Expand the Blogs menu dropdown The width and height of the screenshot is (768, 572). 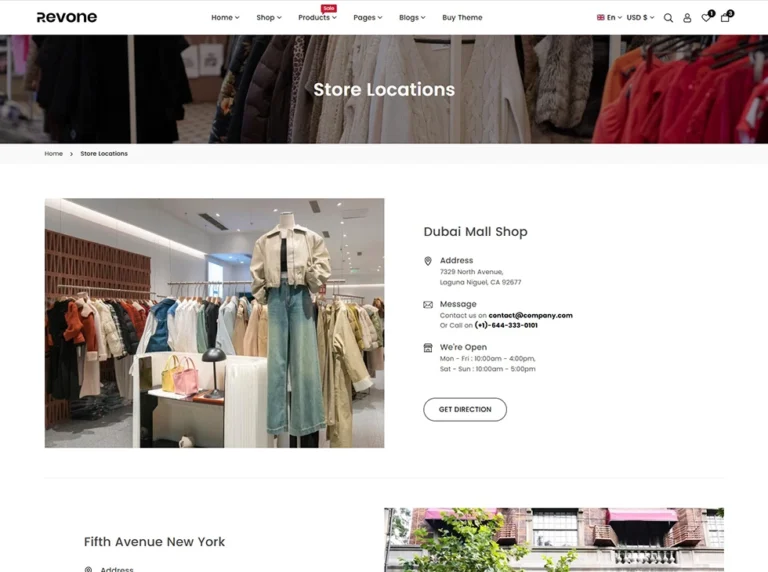click(412, 18)
